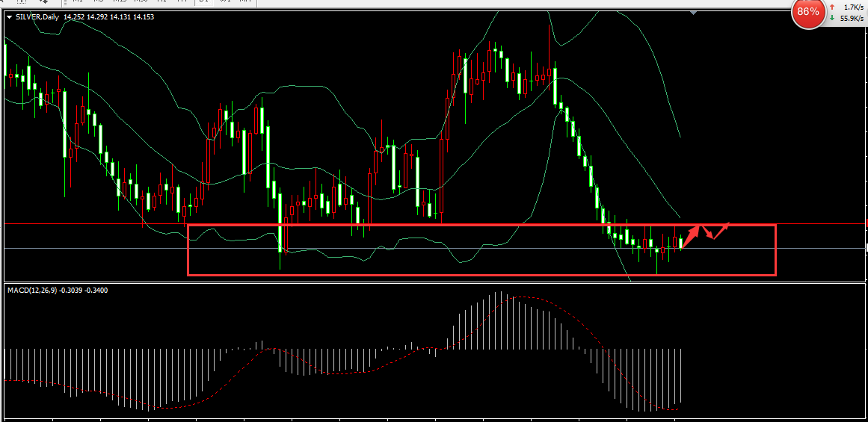Click the red 86% memory ball
The width and height of the screenshot is (868, 422).
807,13
